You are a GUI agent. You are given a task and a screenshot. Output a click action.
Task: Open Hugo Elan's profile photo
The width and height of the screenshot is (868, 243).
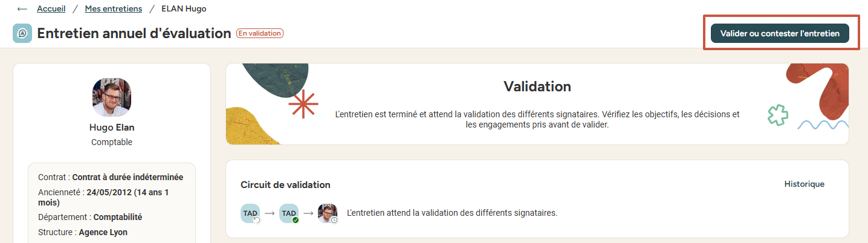pyautogui.click(x=112, y=97)
